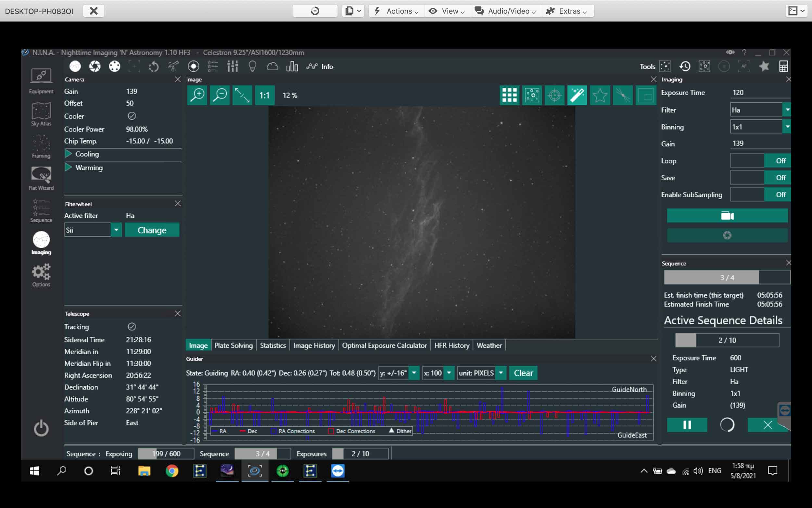The image size is (812, 508).
Task: Open the filterwheel Sii filter dropdown
Action: 116,230
